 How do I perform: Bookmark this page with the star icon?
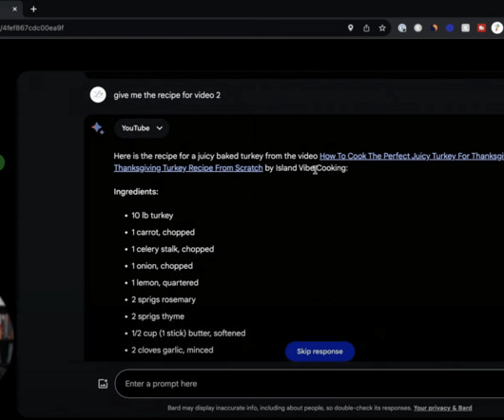[x=382, y=29]
